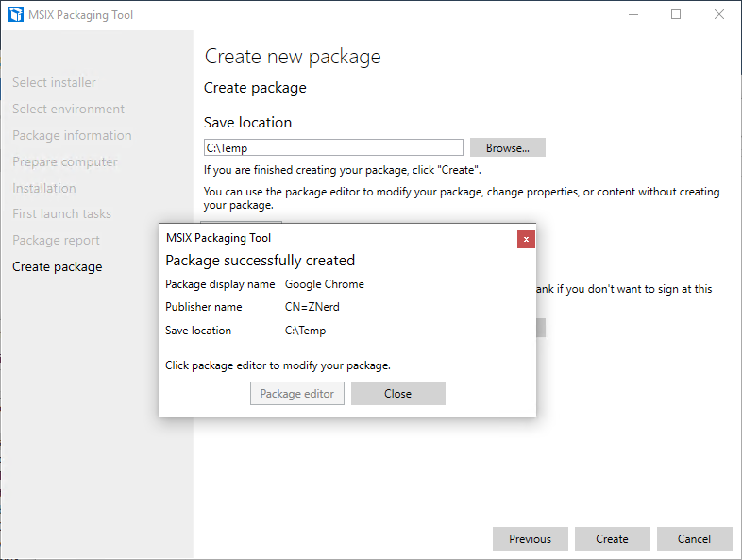Select the Select installer step
Image resolution: width=742 pixels, height=560 pixels.
pyautogui.click(x=54, y=82)
